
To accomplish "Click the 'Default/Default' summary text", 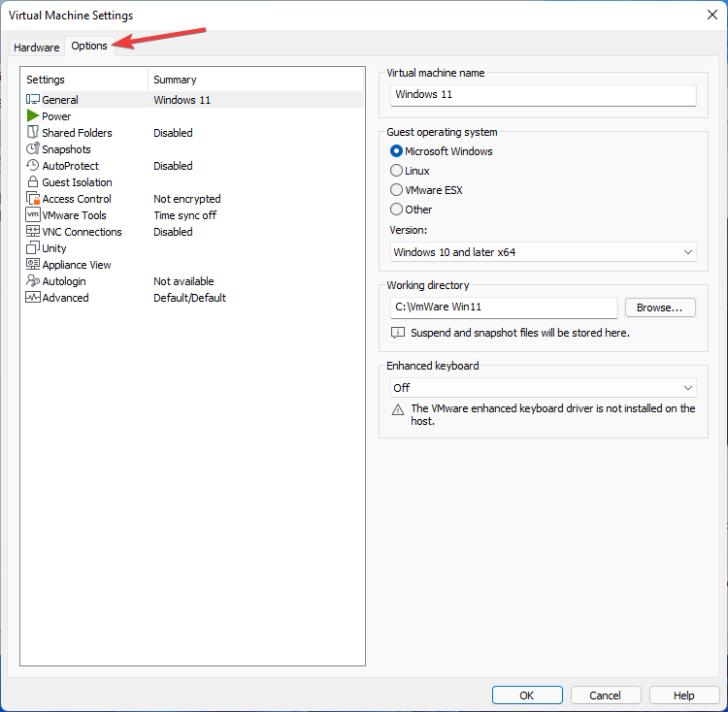I will click(189, 298).
